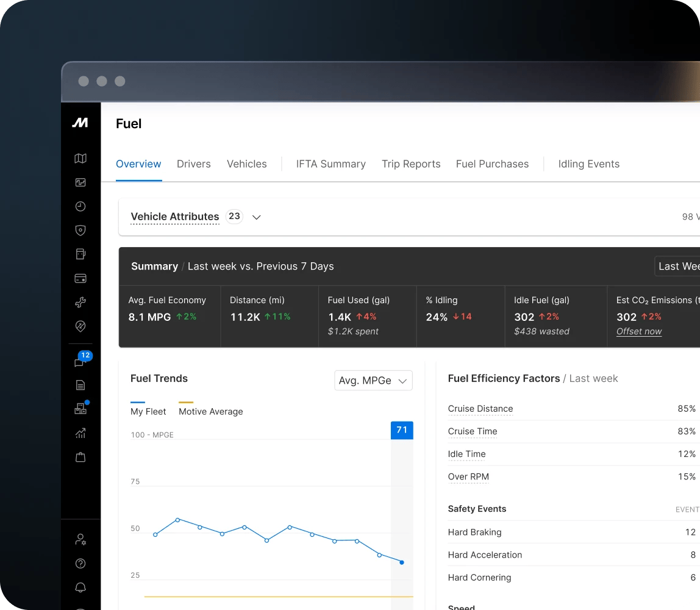Image resolution: width=700 pixels, height=610 pixels.
Task: Click the Avg. Fuel Economy 8.1 MPG value
Action: [x=149, y=317]
